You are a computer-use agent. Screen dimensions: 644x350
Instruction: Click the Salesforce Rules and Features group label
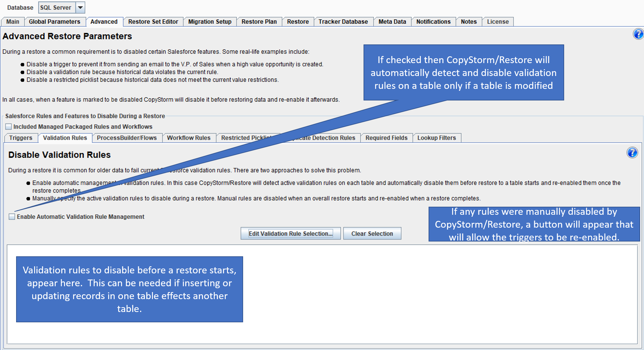[85, 116]
